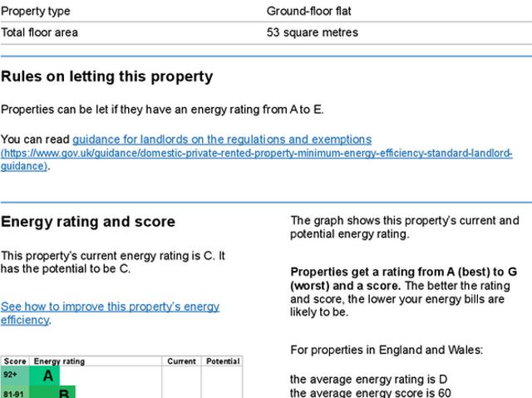Click the Current column header
Screen dimensions: 532x398
[x=181, y=361]
